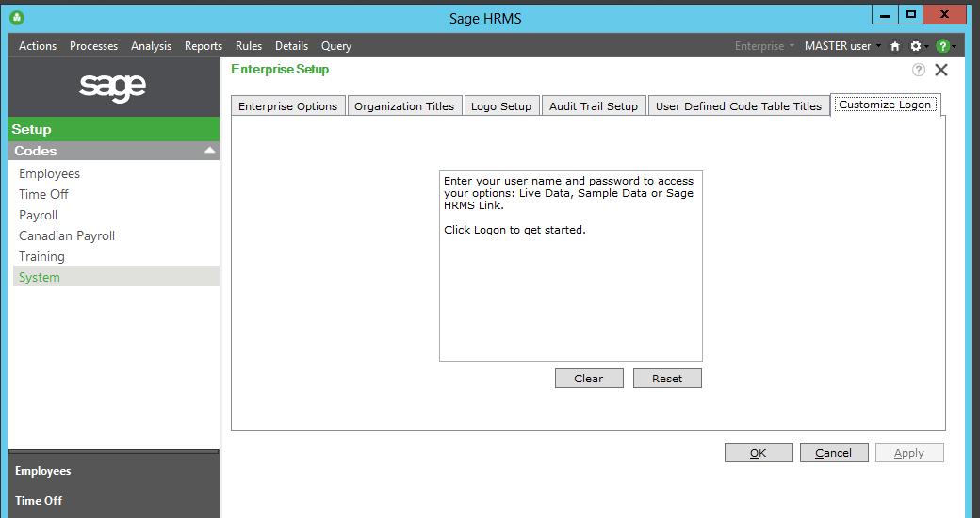Image resolution: width=980 pixels, height=518 pixels.
Task: Click the green help question mark icon
Action: [941, 46]
